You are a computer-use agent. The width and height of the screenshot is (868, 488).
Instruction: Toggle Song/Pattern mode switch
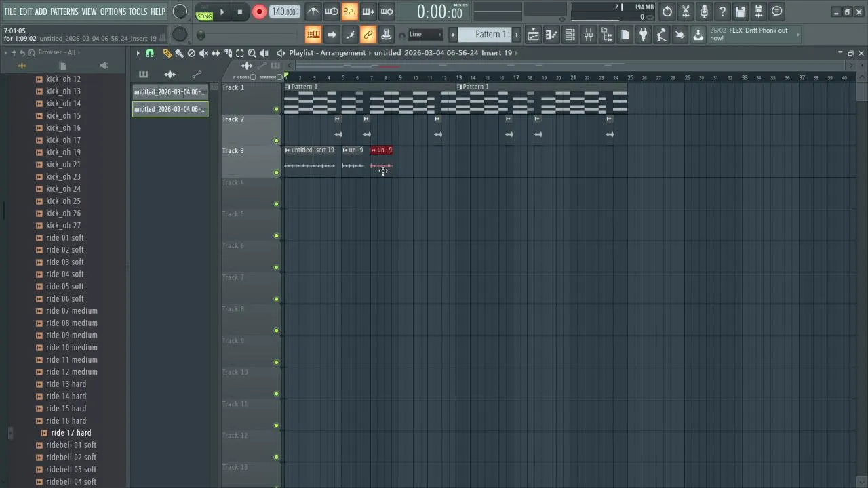[x=204, y=12]
